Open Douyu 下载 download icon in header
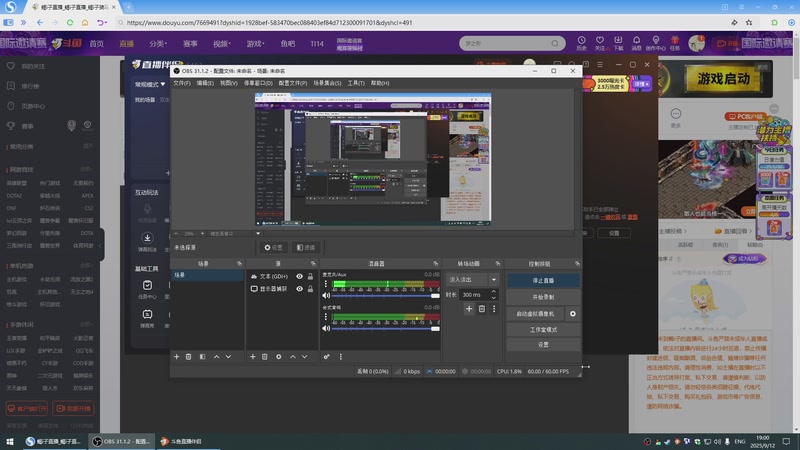This screenshot has width=800, height=450. coord(618,43)
